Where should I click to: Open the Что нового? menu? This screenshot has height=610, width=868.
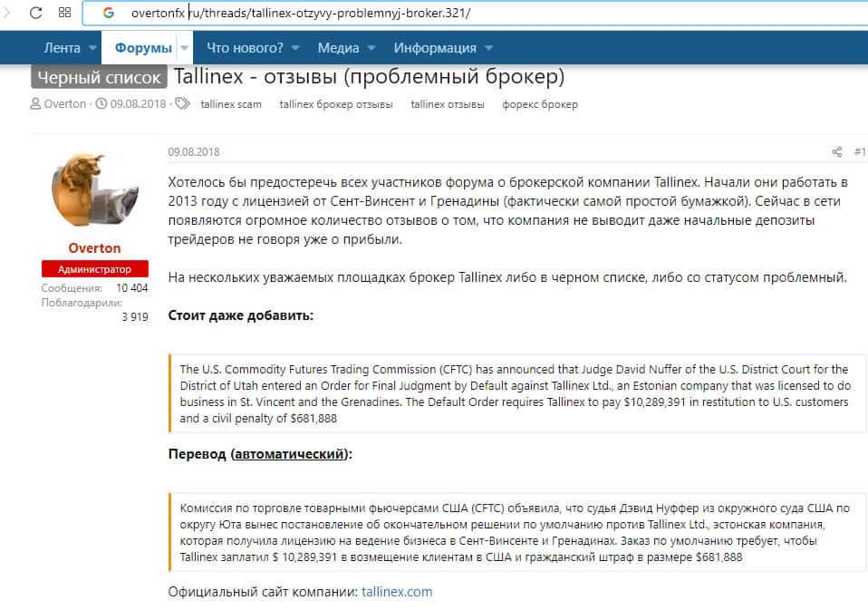pos(245,48)
